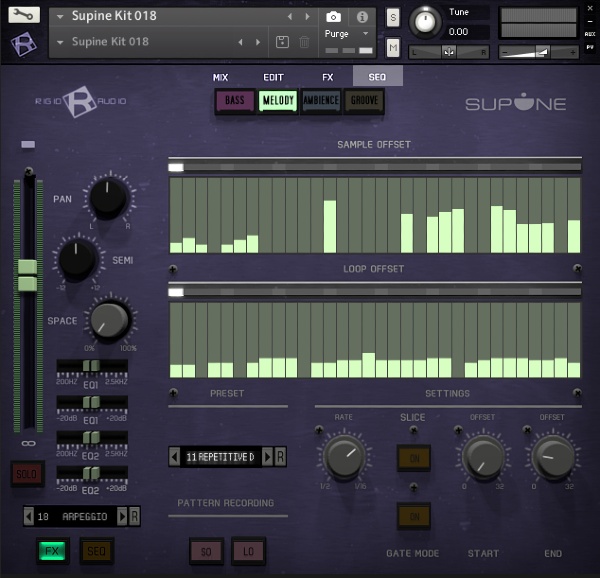The image size is (600, 578).
Task: Go to next preset after Arpeggio
Action: [x=123, y=516]
